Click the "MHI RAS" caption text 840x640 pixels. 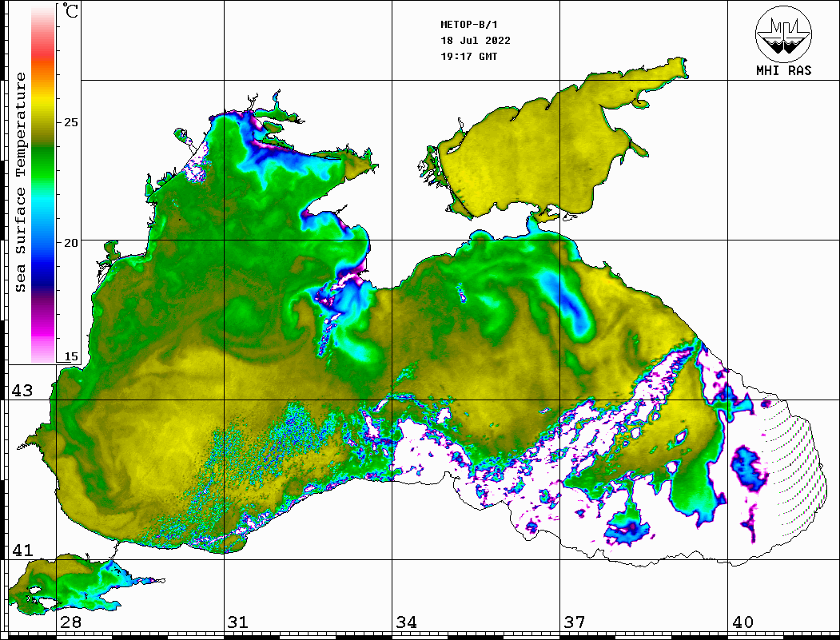pos(783,70)
